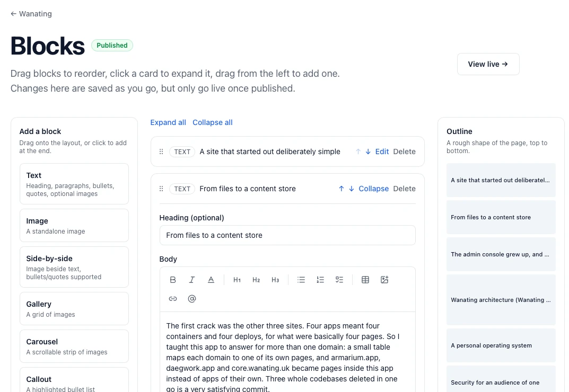The image size is (569, 392).
Task: Collapse the 'From files to a content store' block
Action: click(x=373, y=189)
